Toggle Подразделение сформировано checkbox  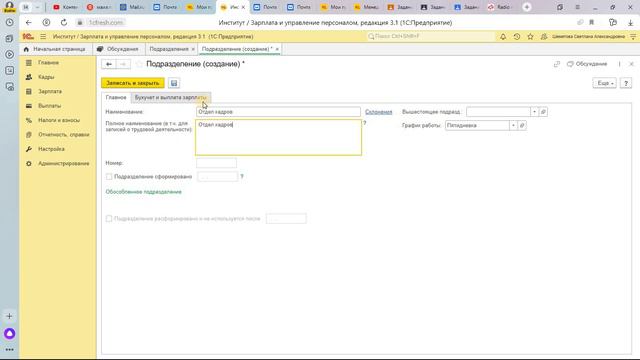pyautogui.click(x=109, y=177)
